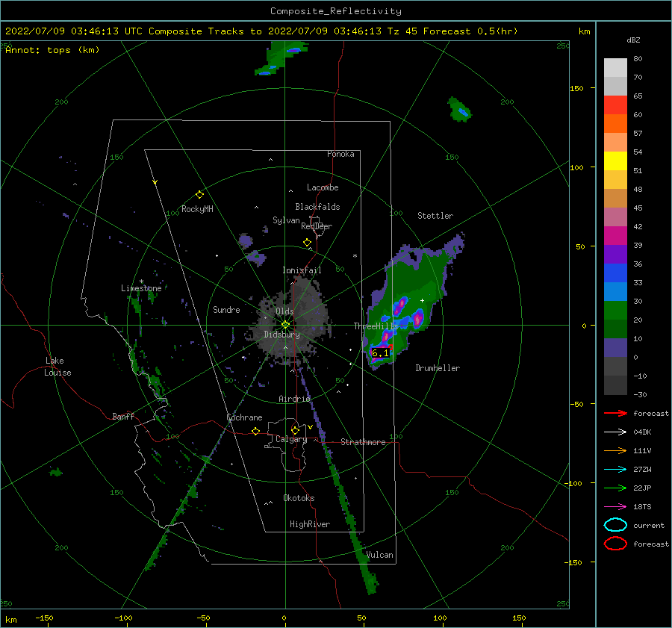This screenshot has width=672, height=628.
Task: Click the yellow diamond marker below RedDeer
Action: pyautogui.click(x=308, y=242)
